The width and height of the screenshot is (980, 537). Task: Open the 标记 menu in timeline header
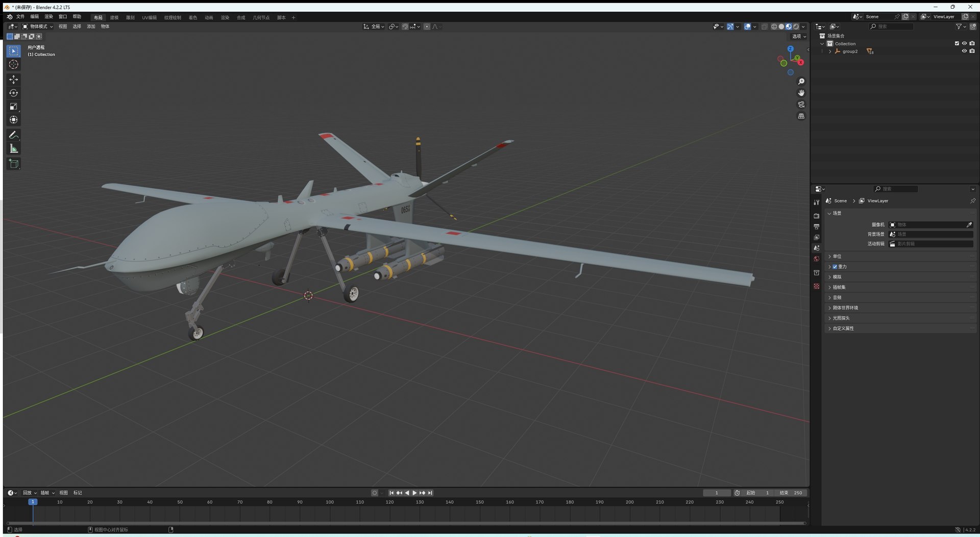[x=78, y=493]
